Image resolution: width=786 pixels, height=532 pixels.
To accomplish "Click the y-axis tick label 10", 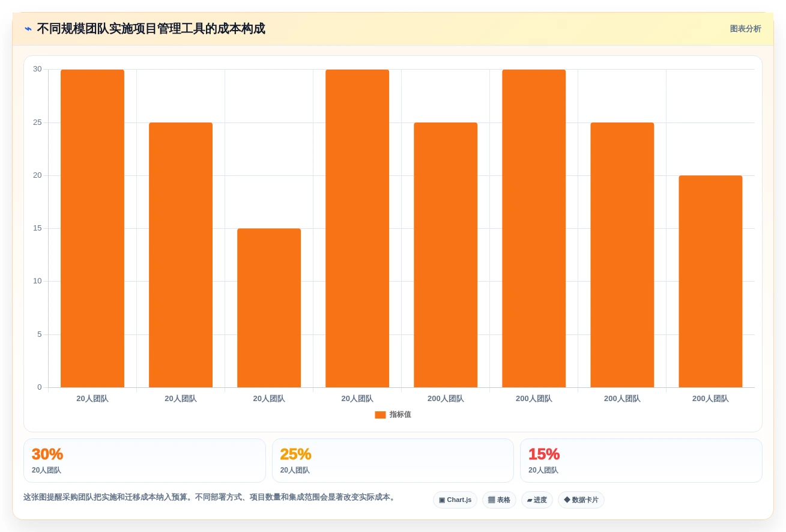I will tap(37, 281).
